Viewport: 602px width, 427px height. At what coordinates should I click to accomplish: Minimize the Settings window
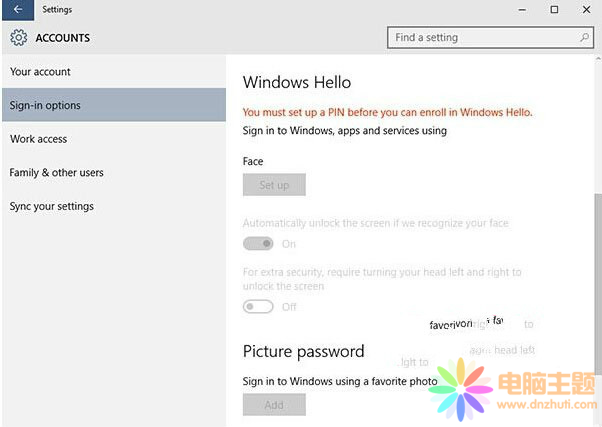[x=522, y=10]
